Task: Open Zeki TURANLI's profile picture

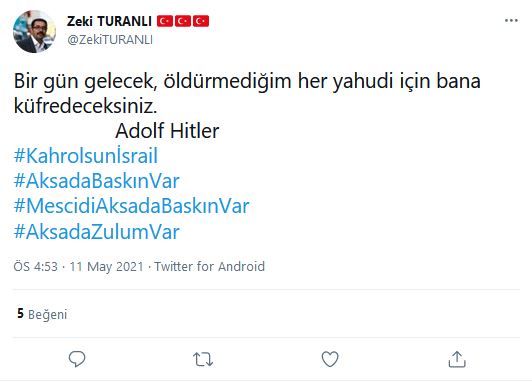Action: point(34,31)
